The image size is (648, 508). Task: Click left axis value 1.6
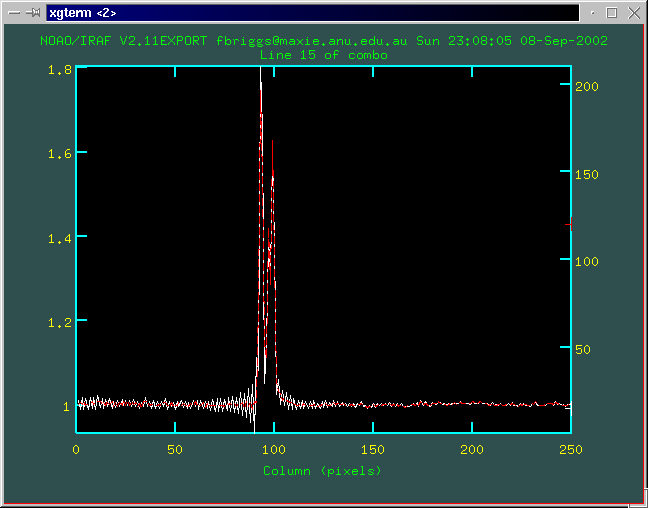point(60,154)
